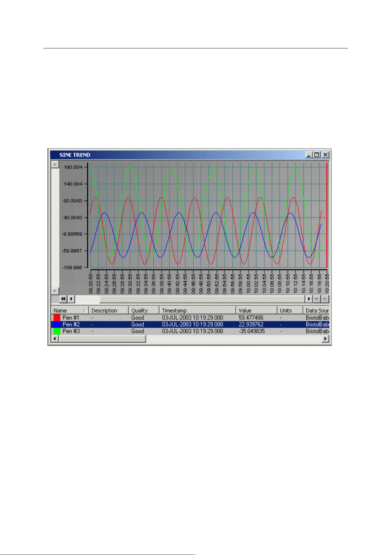The height and width of the screenshot is (555, 392).
Task: Click the pen table left scroll arrow
Action: coord(55,339)
